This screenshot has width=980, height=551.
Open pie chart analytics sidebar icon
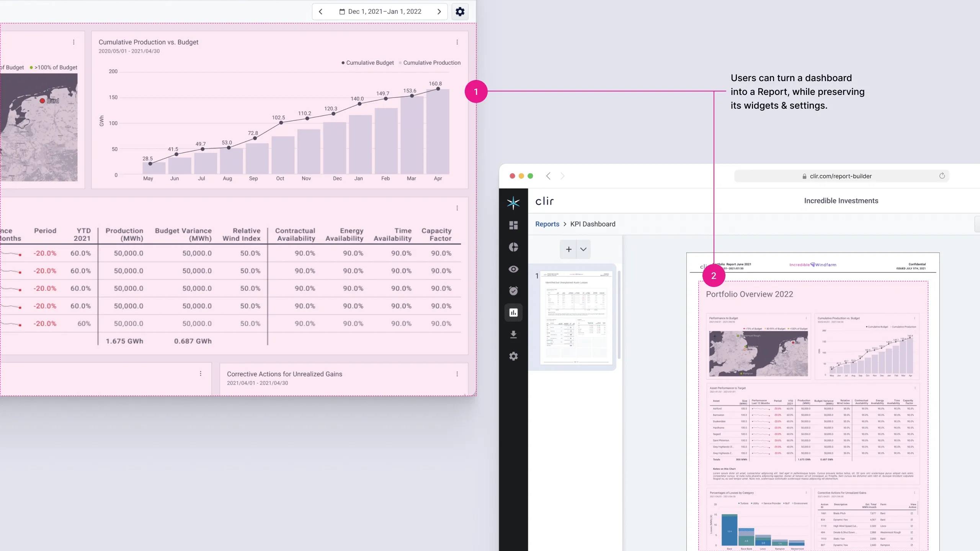514,247
